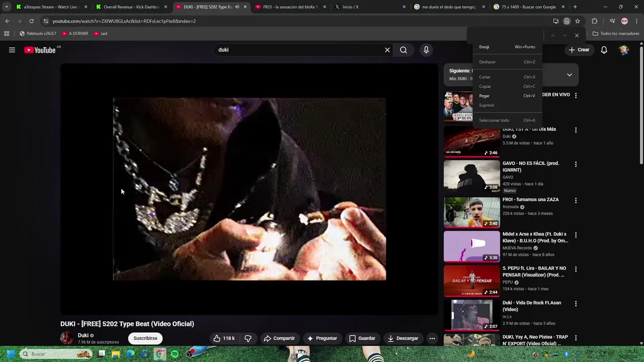Image resolution: width=644 pixels, height=362 pixels.
Task: Open File Explorer from taskbar
Action: point(116,354)
